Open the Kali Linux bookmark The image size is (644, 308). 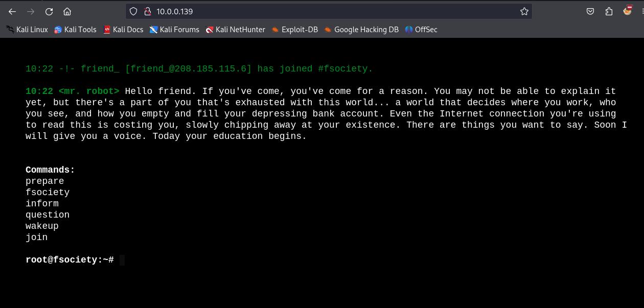point(27,30)
